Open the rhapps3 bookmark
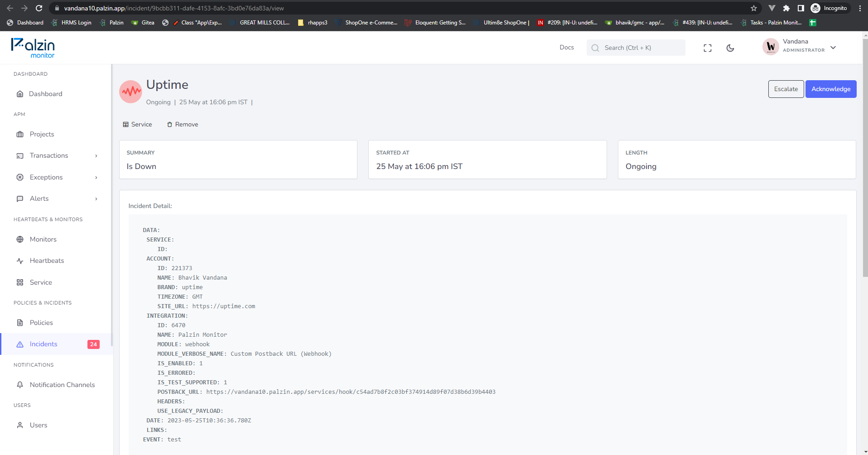This screenshot has height=455, width=868. coord(313,23)
